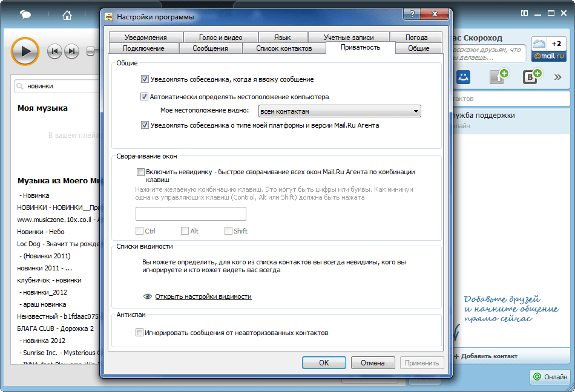Add VKontakte account via the B icon
The image size is (575, 392).
pos(531,77)
